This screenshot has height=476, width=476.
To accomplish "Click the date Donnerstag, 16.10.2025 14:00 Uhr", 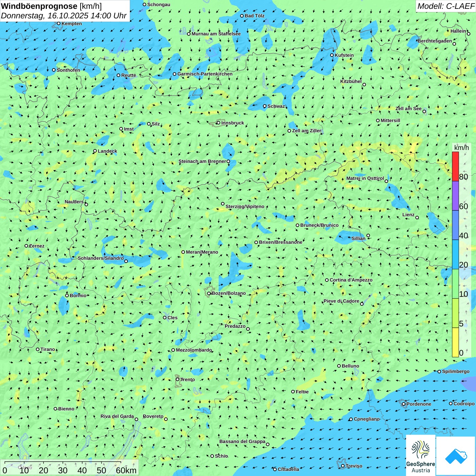I will [x=64, y=16].
